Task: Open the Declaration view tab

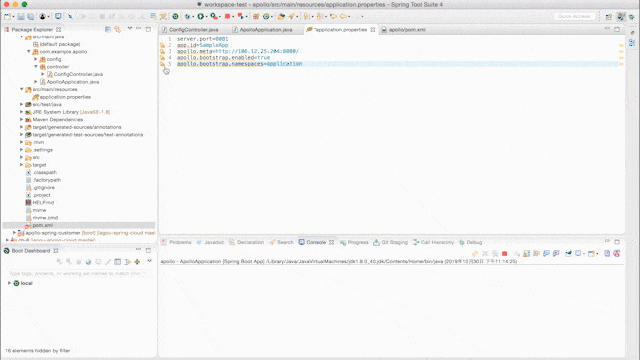Action: pyautogui.click(x=250, y=242)
